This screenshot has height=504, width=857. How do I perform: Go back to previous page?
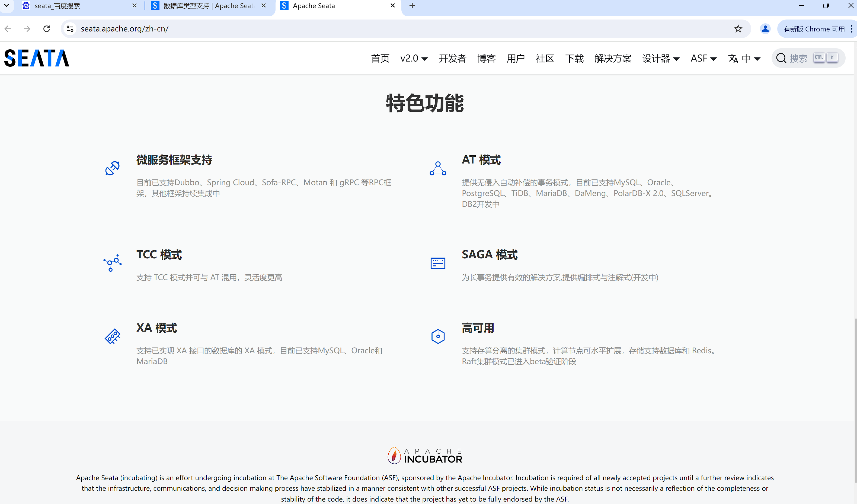click(8, 29)
